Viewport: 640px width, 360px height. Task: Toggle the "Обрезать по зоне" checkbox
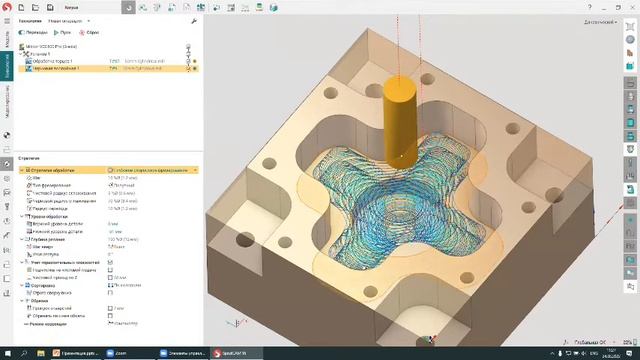pos(110,316)
